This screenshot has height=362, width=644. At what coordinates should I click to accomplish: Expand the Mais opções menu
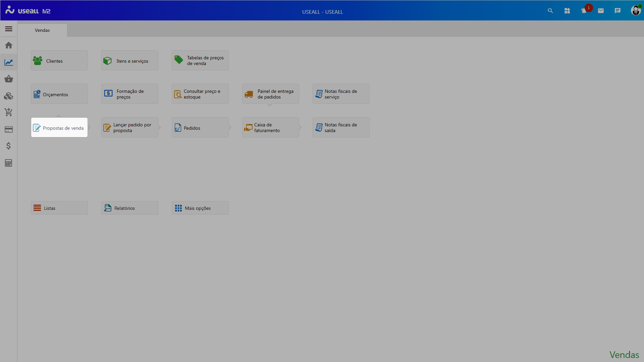pyautogui.click(x=200, y=208)
